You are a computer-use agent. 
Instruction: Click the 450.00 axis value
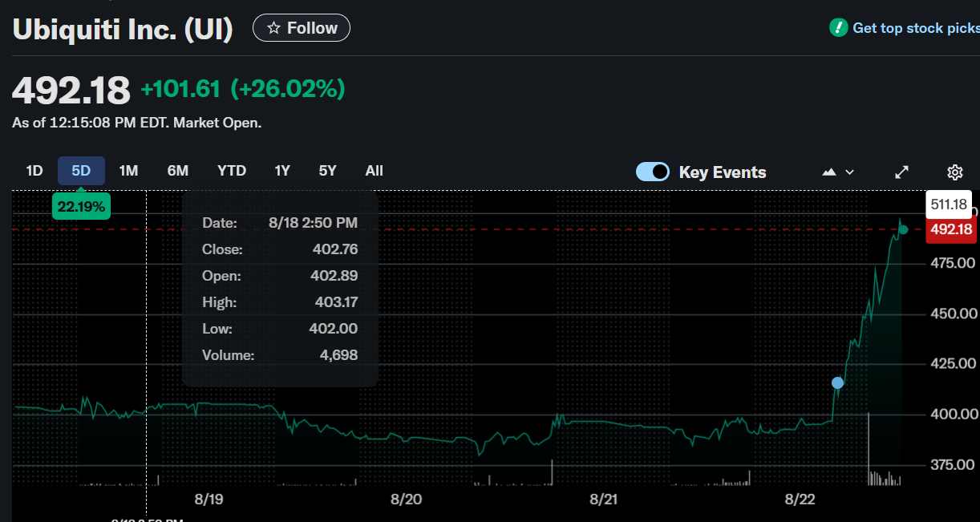coord(954,314)
